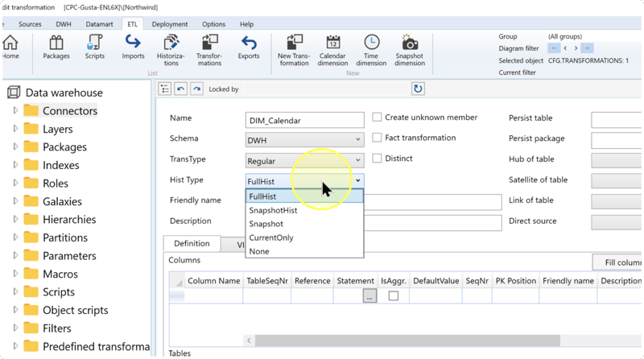Expand the Partitions folder
644x359 pixels.
click(x=15, y=237)
